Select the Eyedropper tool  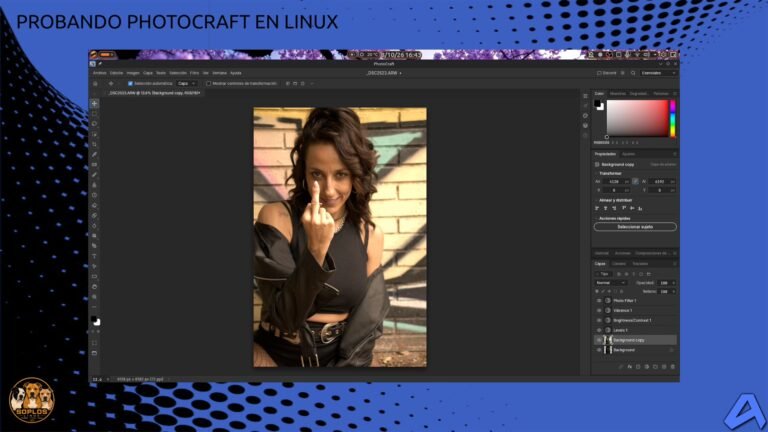click(x=95, y=155)
